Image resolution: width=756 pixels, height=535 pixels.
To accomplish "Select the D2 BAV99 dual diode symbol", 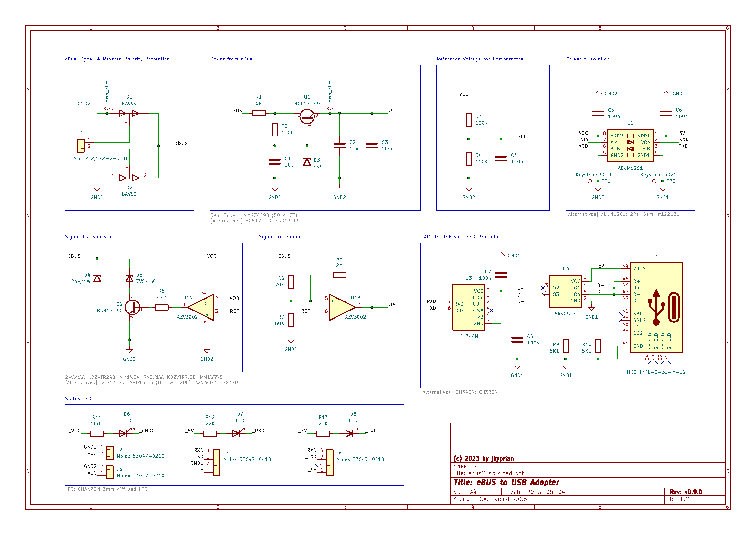I will pos(129,178).
